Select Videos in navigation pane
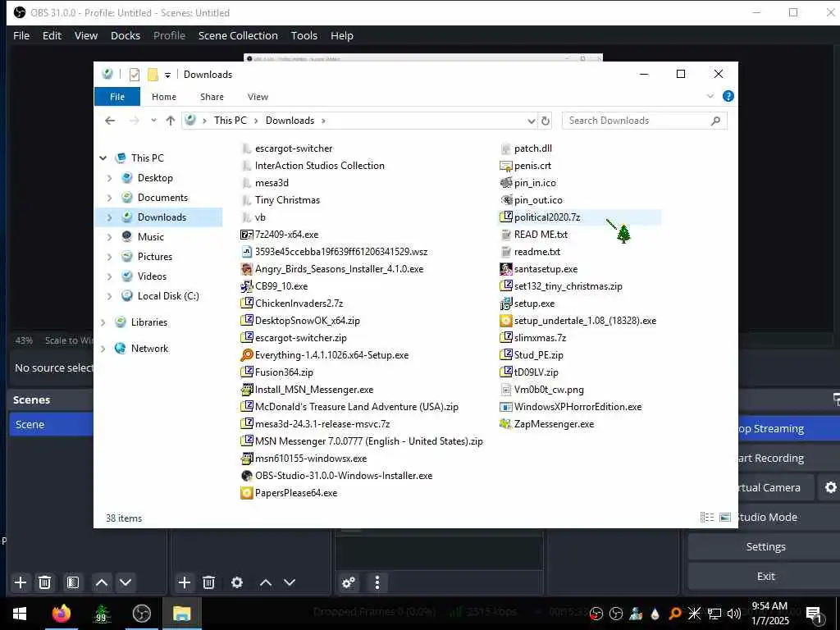The height and width of the screenshot is (630, 840). (x=152, y=276)
